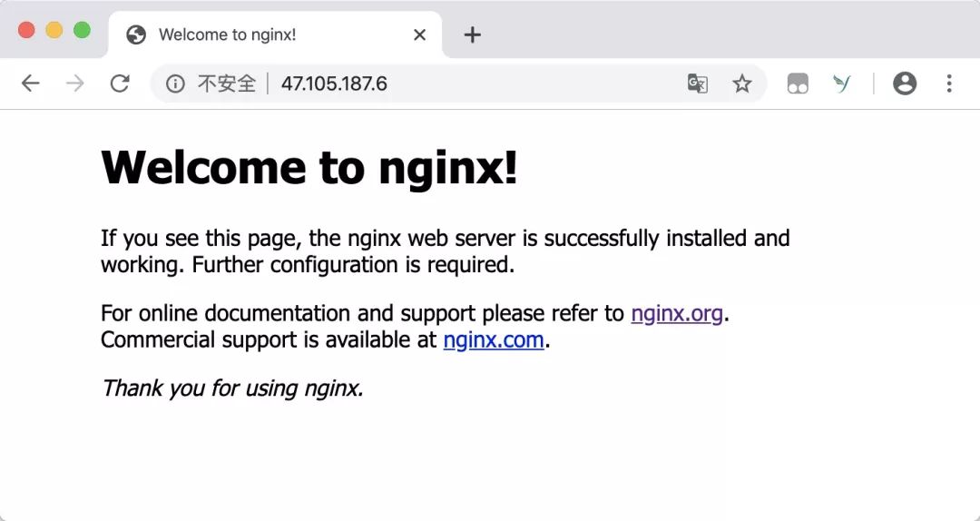Image resolution: width=980 pixels, height=521 pixels.
Task: Open a new tab with the plus button
Action: coord(473,35)
